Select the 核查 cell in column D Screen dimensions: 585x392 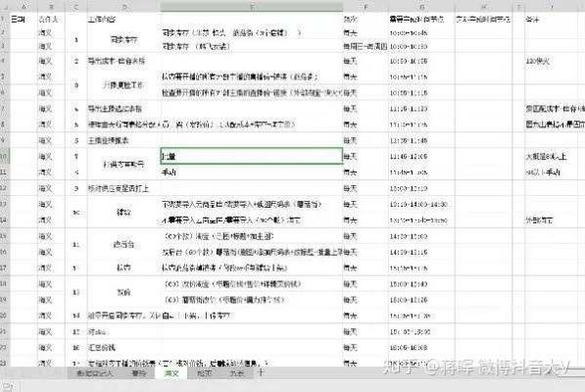[123, 268]
